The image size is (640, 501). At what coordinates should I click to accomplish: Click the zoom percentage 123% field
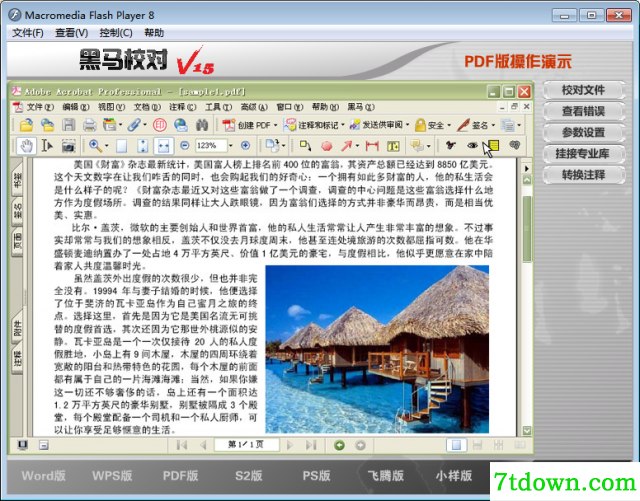211,146
